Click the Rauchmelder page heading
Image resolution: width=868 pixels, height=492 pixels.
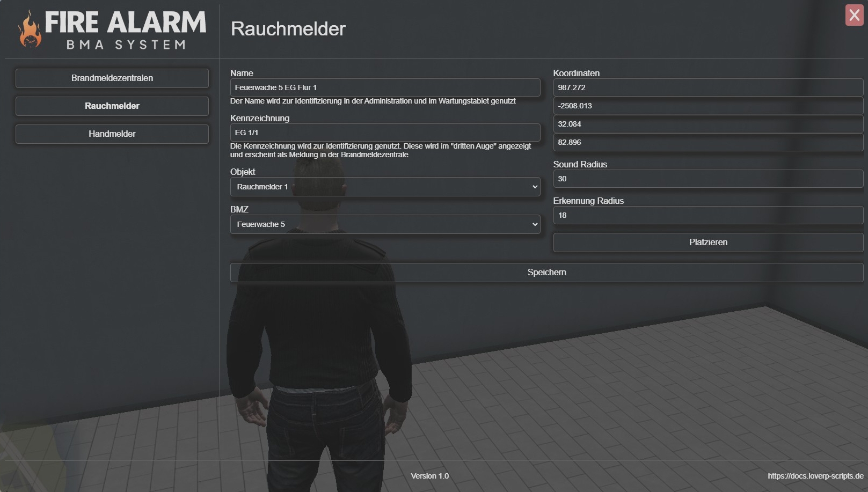coord(288,29)
